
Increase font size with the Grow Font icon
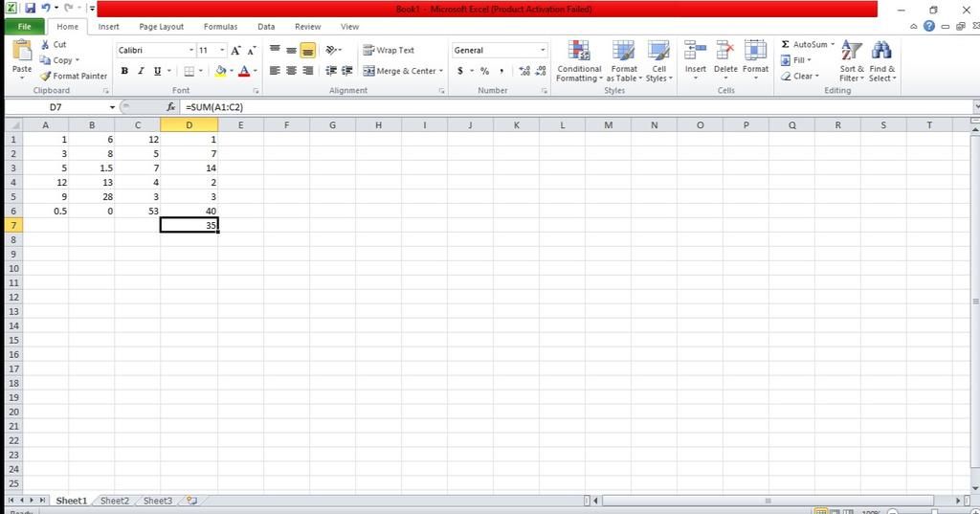[235, 50]
